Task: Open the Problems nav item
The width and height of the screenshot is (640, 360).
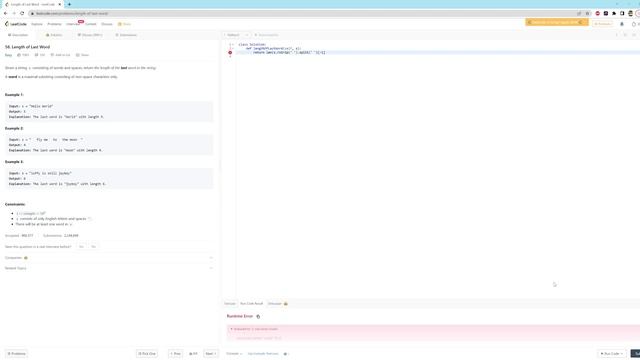Action: [54, 24]
